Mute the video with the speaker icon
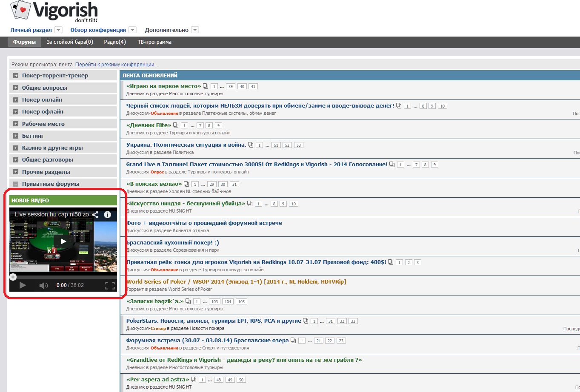The height and width of the screenshot is (392, 580). (x=43, y=285)
